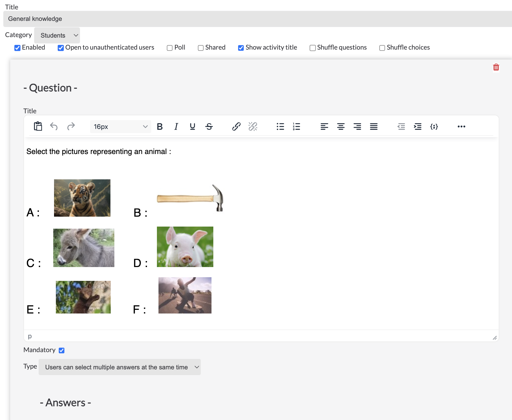Enable Shuffle choices
This screenshot has height=420, width=512.
click(382, 48)
